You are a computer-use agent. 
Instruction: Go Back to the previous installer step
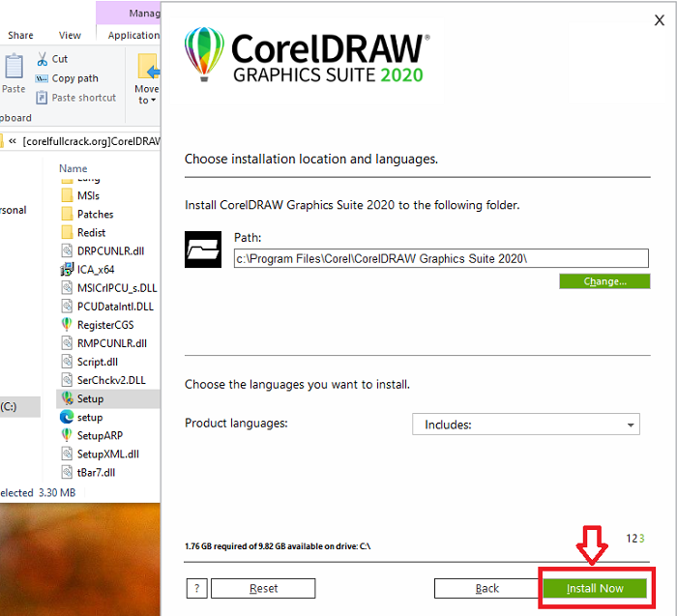pyautogui.click(x=486, y=588)
